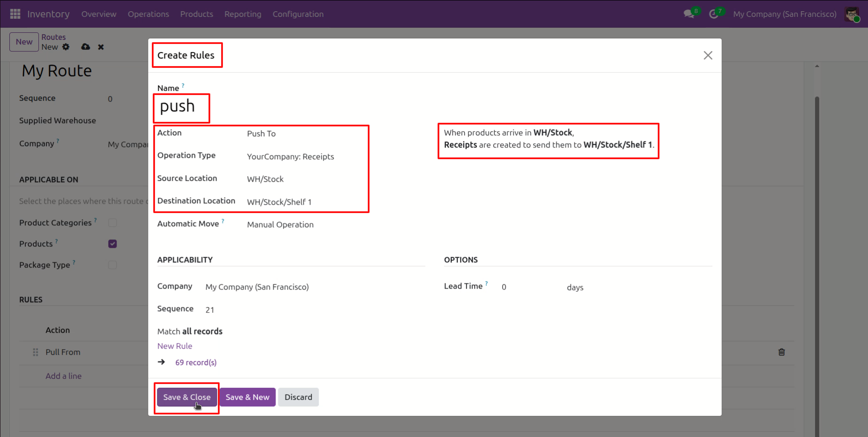Show the Lead Time help tooltip
868x437 pixels.
coord(487,283)
